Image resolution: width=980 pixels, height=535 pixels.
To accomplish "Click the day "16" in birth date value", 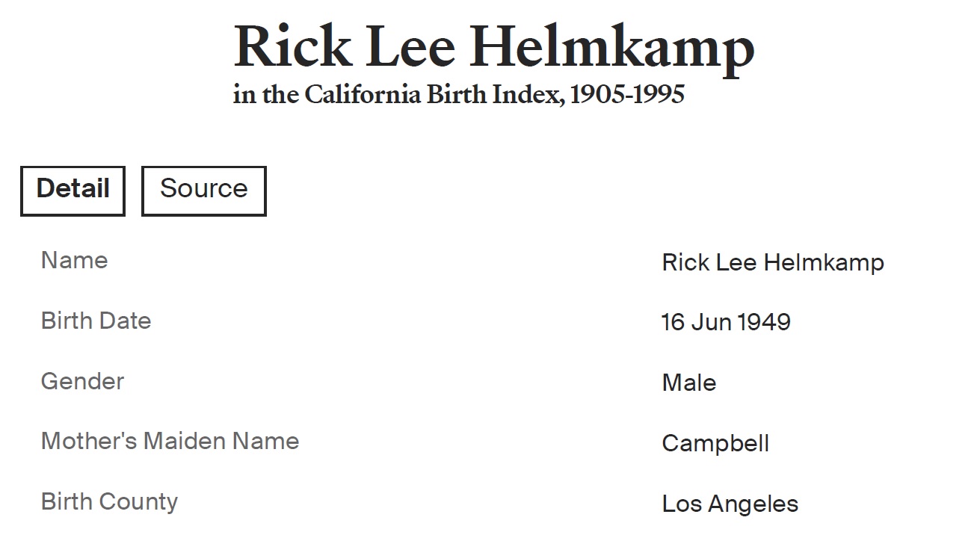I will tap(673, 323).
